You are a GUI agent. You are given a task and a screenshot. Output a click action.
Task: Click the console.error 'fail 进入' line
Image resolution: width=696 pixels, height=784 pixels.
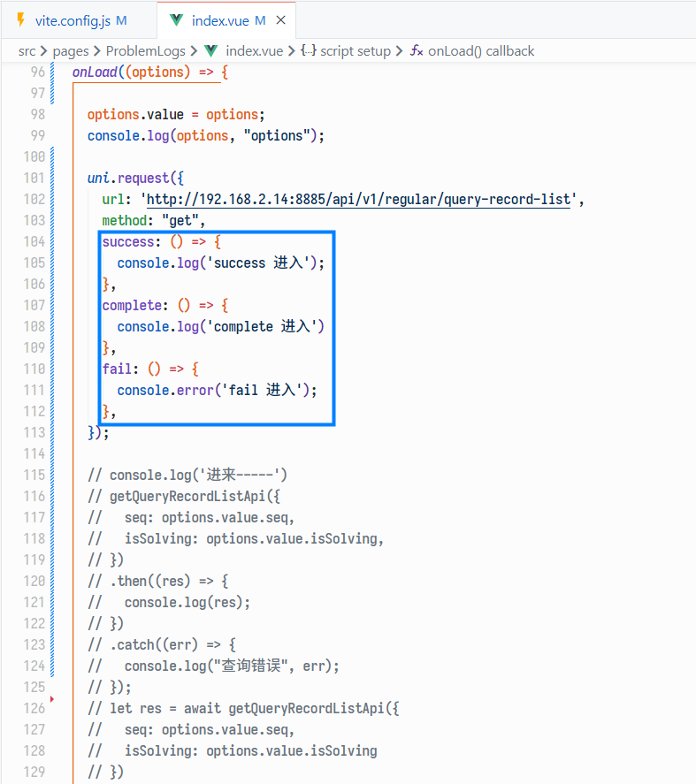point(217,391)
